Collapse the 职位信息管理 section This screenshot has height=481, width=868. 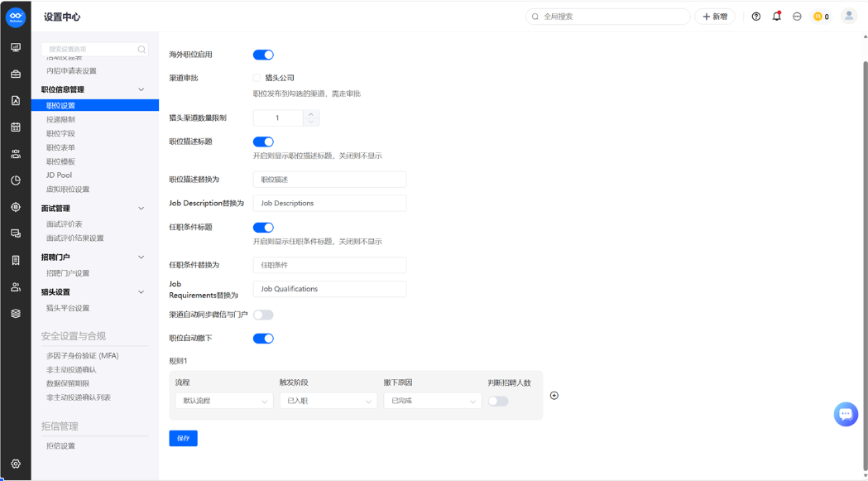[x=141, y=89]
